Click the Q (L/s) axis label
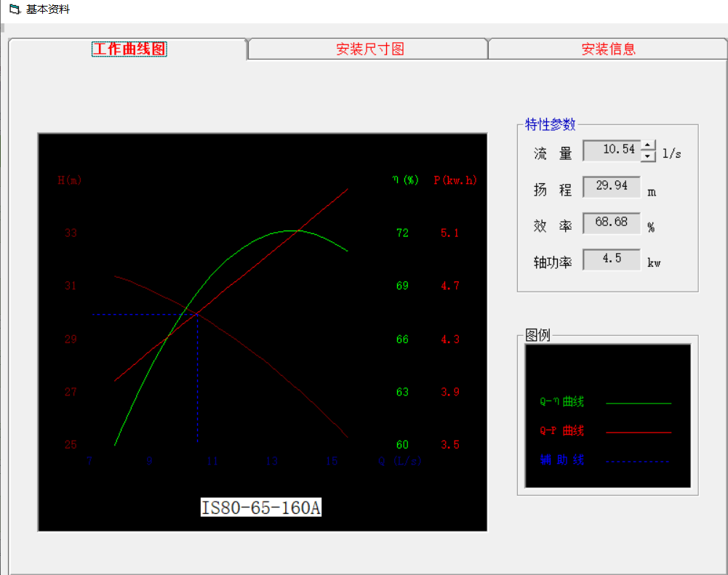Viewport: 728px width, 575px height. (400, 461)
